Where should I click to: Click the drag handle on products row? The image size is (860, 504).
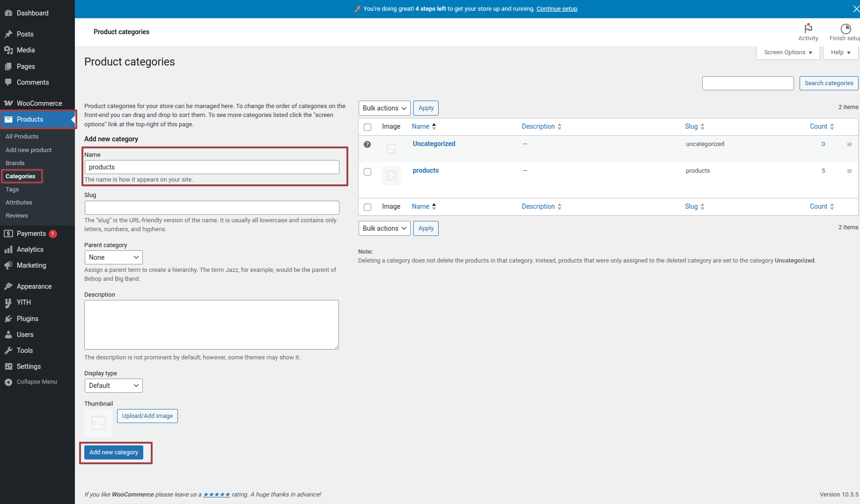849,171
